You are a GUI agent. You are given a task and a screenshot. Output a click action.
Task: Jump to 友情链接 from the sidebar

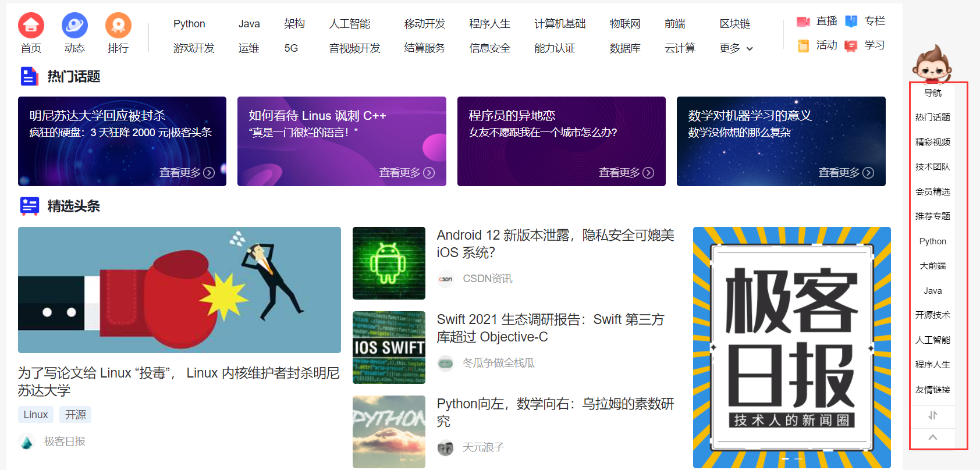(933, 390)
